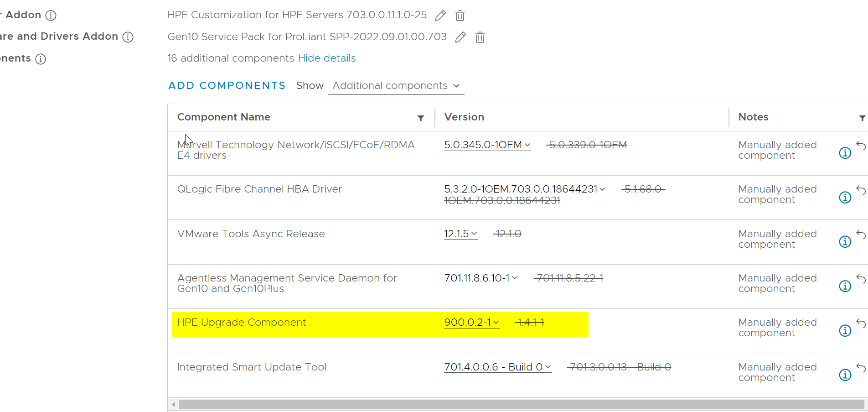Select the Integrated Smart Update Tool name
This screenshot has width=868, height=412.
252,367
